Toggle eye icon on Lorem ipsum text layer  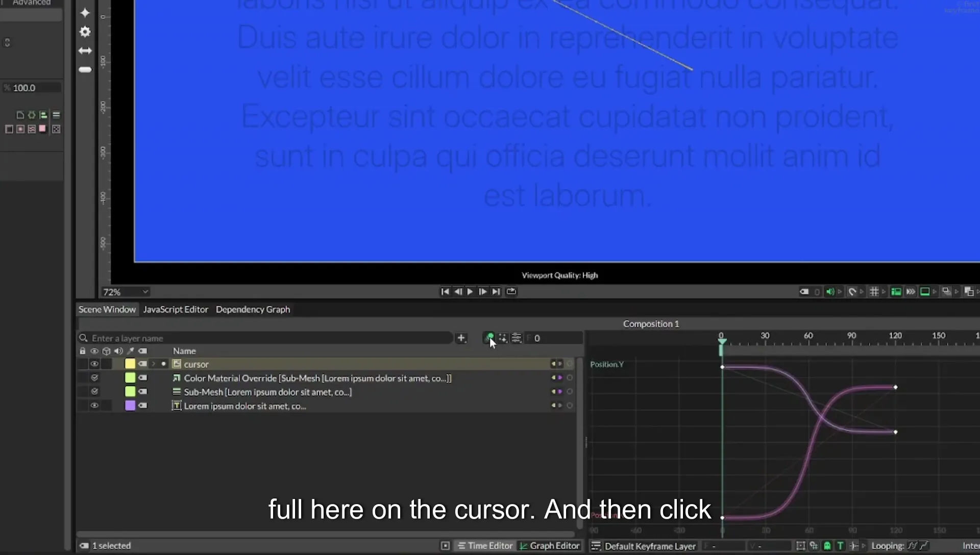click(x=94, y=406)
